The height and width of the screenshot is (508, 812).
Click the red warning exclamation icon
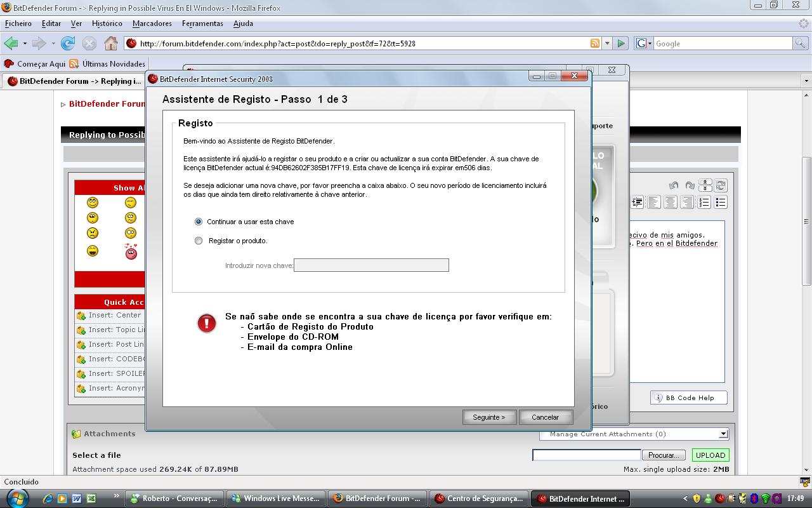pyautogui.click(x=206, y=323)
